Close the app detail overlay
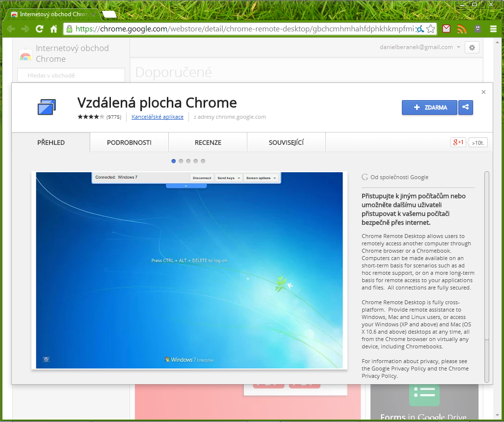The image size is (504, 422). pos(483,92)
